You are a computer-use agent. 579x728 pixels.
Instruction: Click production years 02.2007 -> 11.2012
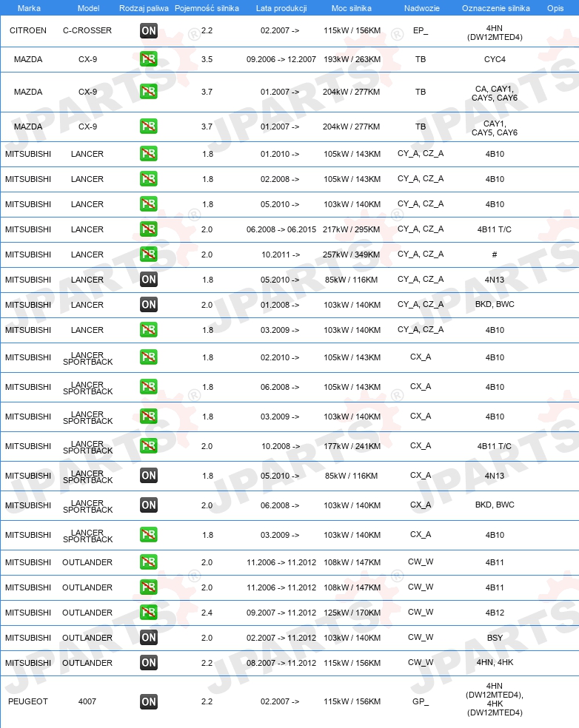click(281, 638)
